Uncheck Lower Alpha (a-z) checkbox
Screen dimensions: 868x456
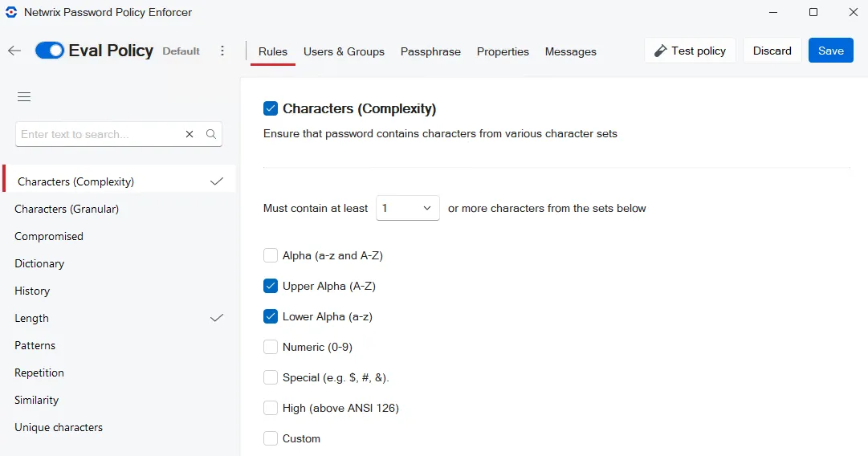pyautogui.click(x=270, y=316)
